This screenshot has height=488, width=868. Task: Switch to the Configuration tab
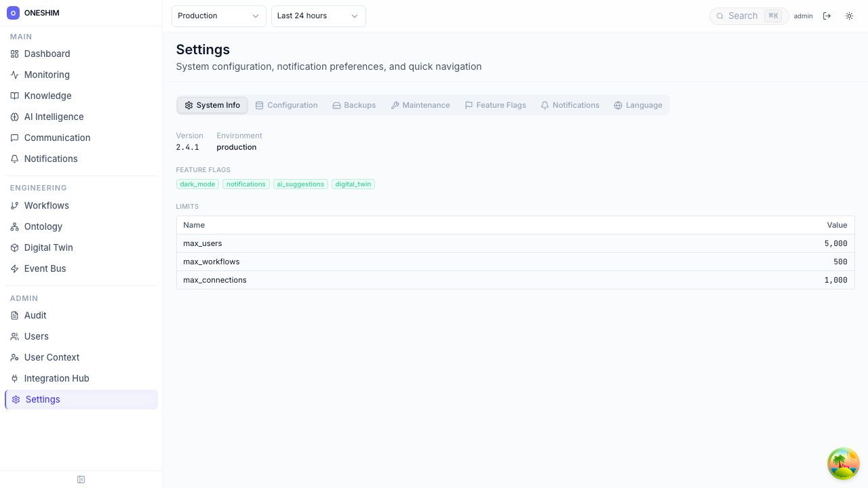pos(286,105)
